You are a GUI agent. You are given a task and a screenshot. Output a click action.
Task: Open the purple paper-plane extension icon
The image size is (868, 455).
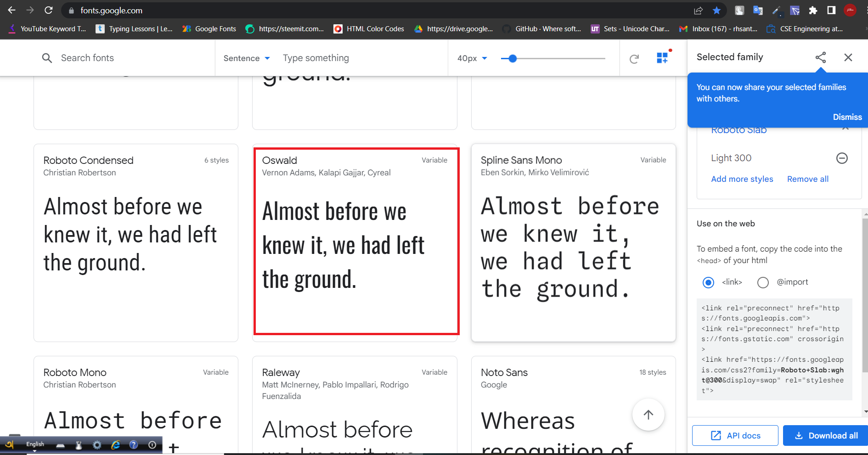(x=795, y=10)
